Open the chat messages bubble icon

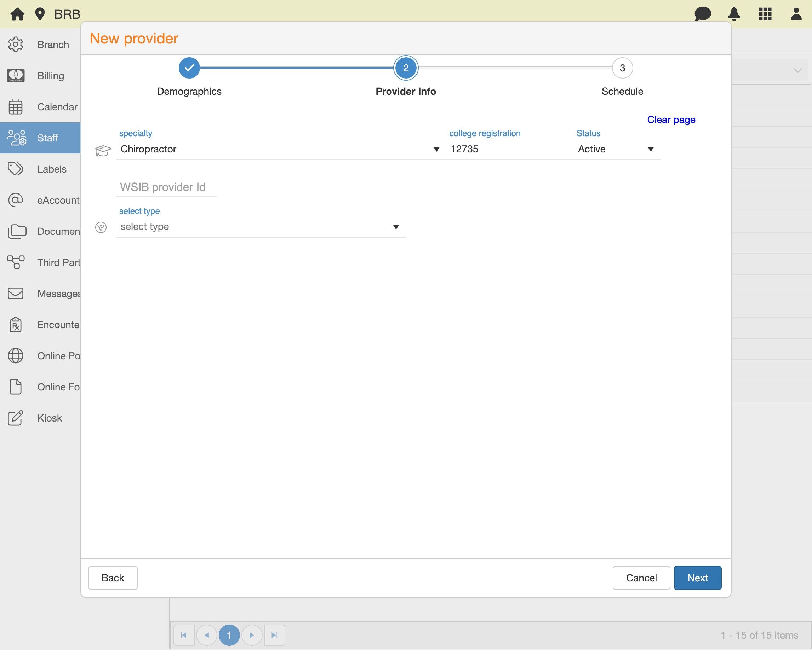coord(702,14)
